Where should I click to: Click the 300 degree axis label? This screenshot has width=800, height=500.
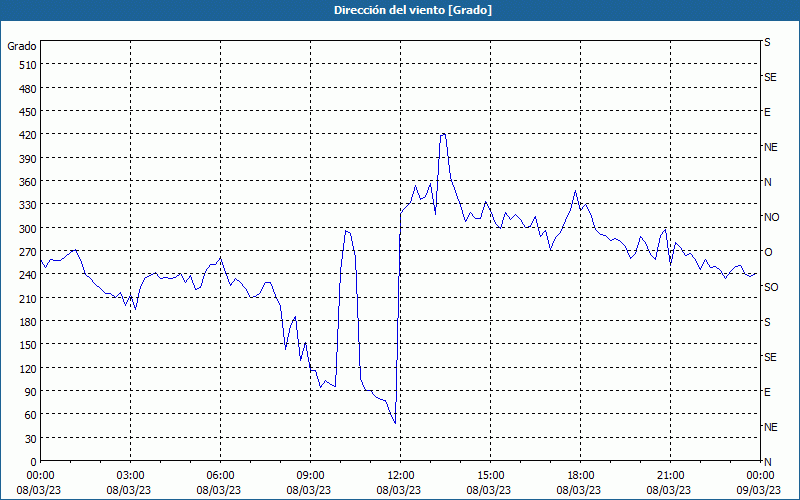[x=28, y=229]
